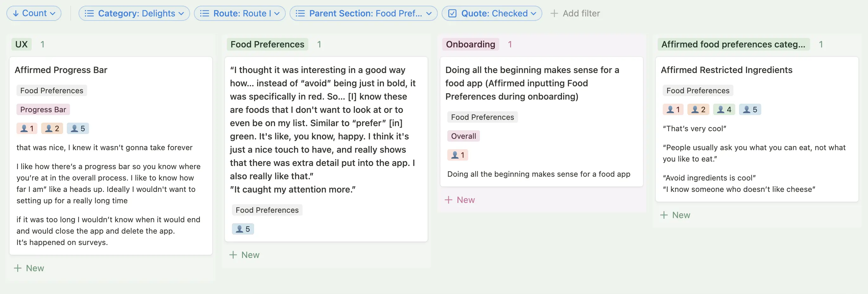Click the Category filter list icon

89,14
